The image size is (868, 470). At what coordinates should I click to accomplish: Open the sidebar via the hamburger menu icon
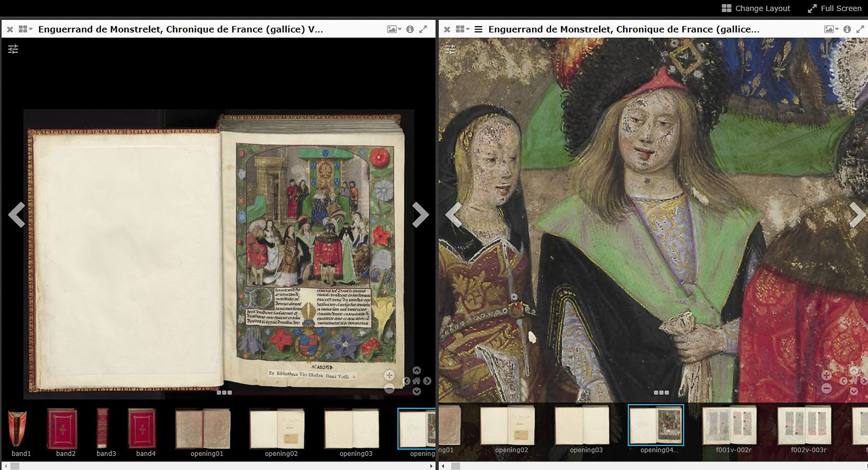(x=478, y=28)
